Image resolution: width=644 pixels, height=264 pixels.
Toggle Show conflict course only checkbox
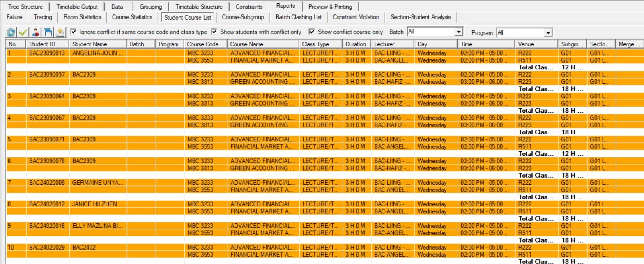point(312,32)
